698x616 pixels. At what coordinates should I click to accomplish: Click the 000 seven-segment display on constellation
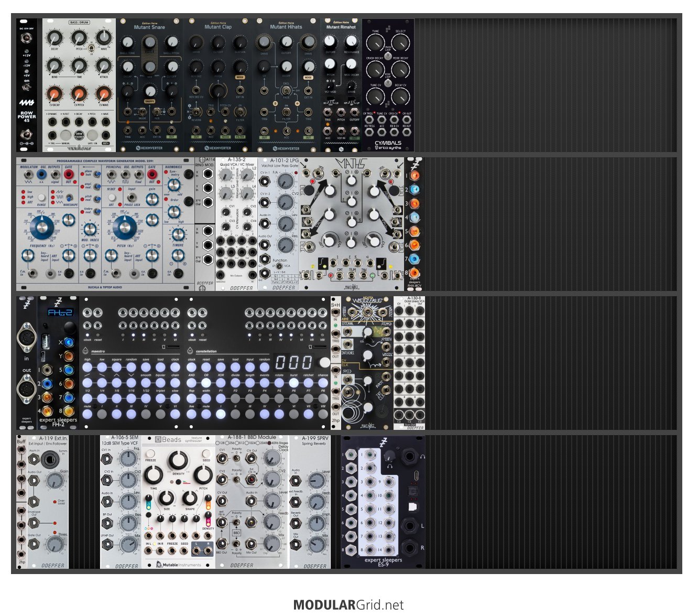coord(294,362)
